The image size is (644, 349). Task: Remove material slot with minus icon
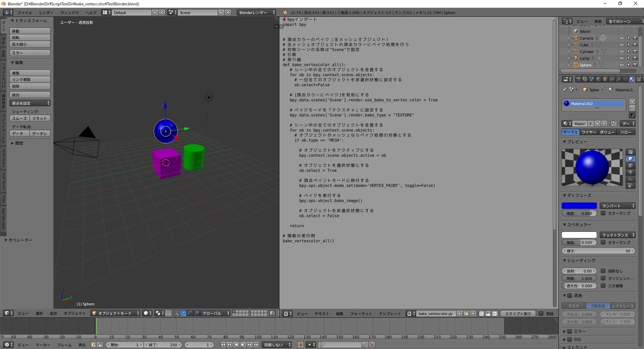click(x=632, y=108)
